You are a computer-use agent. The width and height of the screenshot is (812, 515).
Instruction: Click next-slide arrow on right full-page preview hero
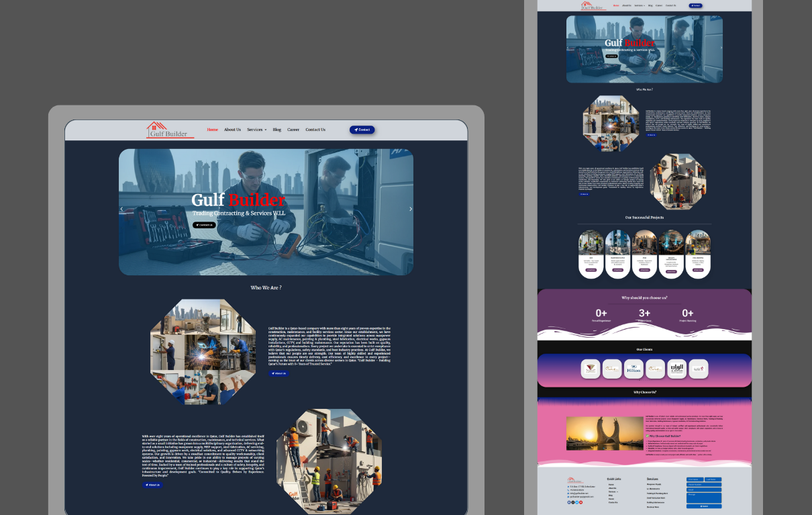pyautogui.click(x=721, y=48)
